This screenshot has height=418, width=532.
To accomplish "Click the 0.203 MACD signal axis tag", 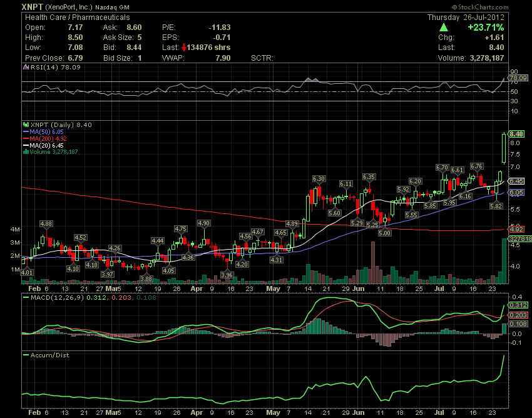I will pyautogui.click(x=518, y=315).
